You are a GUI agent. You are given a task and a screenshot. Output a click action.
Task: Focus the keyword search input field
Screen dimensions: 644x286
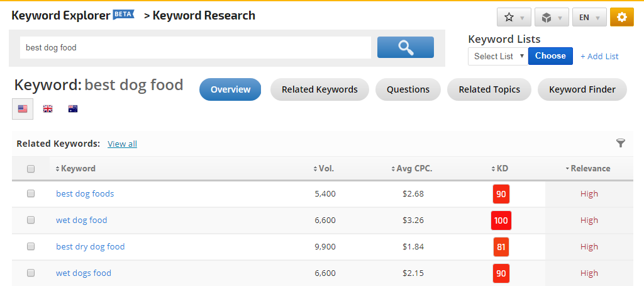(x=195, y=47)
